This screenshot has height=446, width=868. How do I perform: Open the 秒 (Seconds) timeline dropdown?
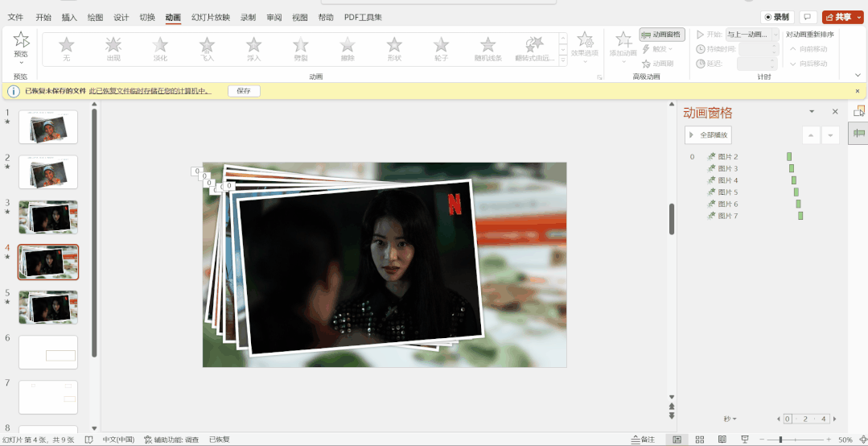(730, 419)
